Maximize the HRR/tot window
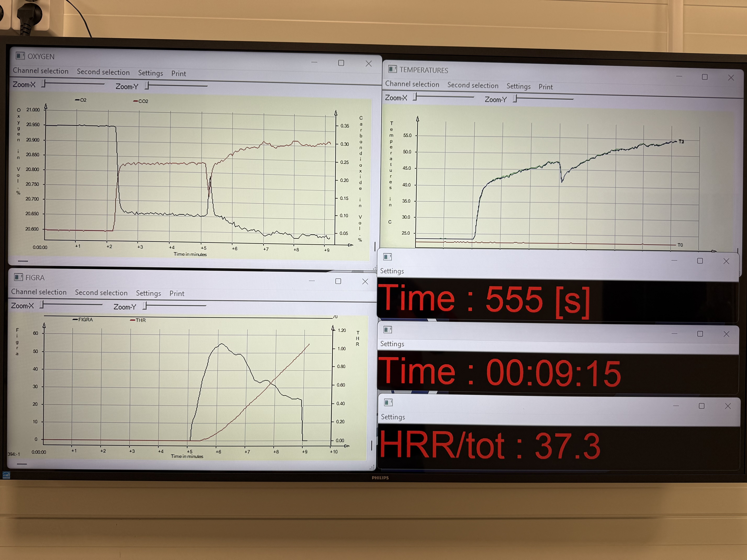Viewport: 747px width, 560px height. [x=701, y=406]
